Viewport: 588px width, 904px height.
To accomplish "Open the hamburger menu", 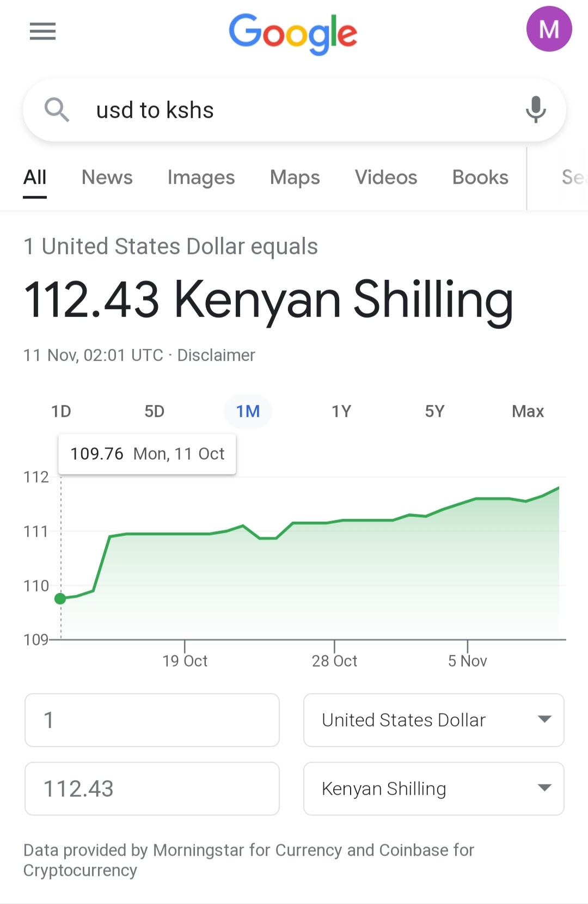I will click(x=42, y=32).
